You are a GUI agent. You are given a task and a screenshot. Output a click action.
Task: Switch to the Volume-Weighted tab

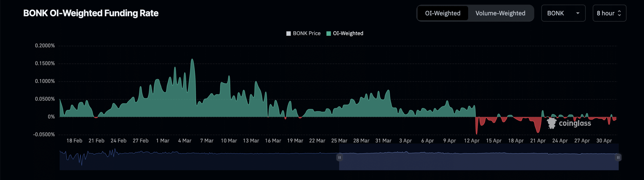pos(500,13)
